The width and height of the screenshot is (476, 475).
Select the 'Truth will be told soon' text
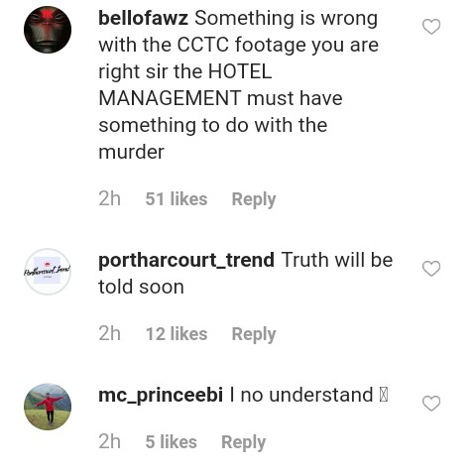coord(246,273)
